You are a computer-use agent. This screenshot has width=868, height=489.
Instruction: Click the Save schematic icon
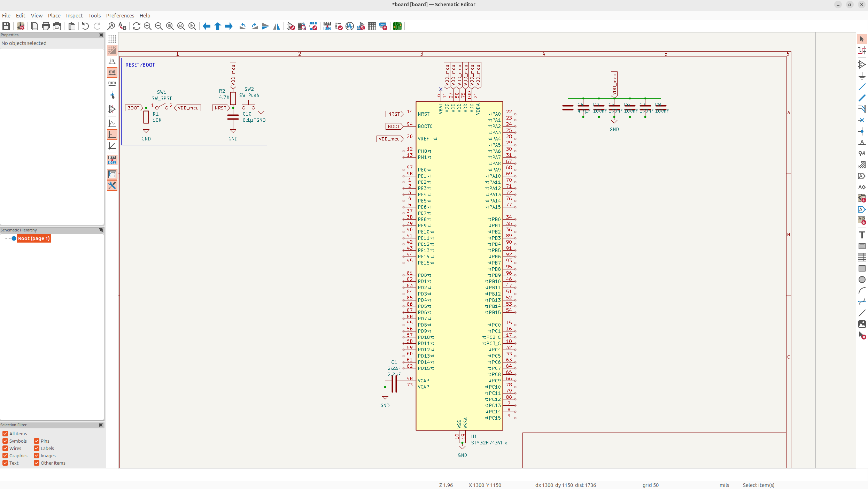[x=6, y=26]
